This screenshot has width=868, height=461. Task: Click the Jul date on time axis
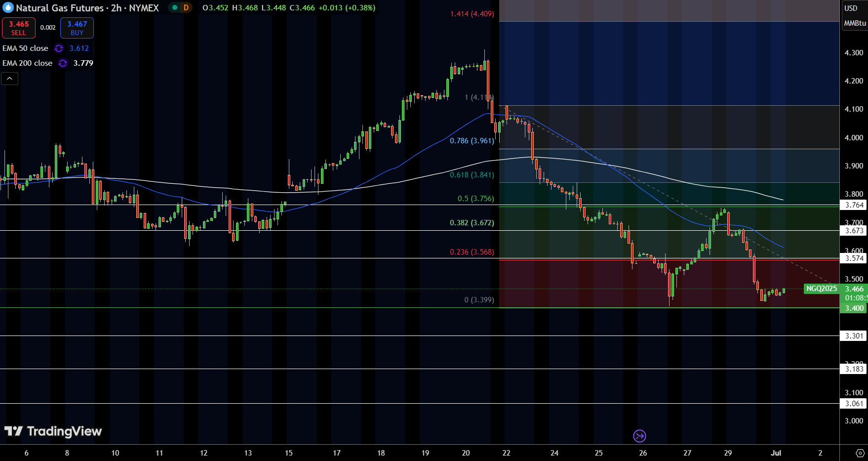pyautogui.click(x=776, y=453)
